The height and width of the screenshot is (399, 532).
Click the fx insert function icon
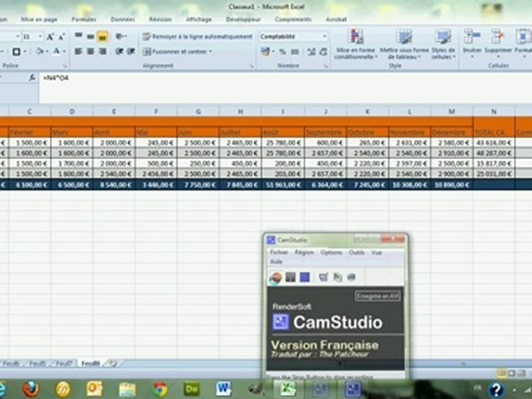pyautogui.click(x=32, y=78)
